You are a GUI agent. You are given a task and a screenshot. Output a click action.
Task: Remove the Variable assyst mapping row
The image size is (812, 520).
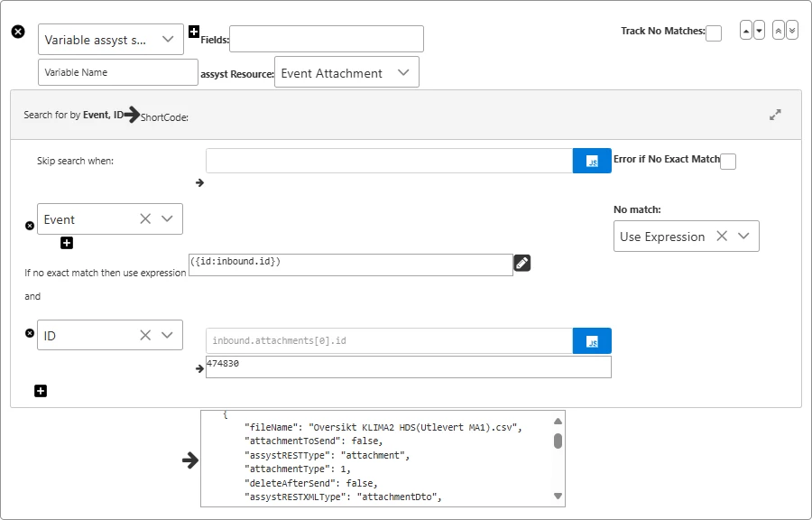pyautogui.click(x=18, y=32)
